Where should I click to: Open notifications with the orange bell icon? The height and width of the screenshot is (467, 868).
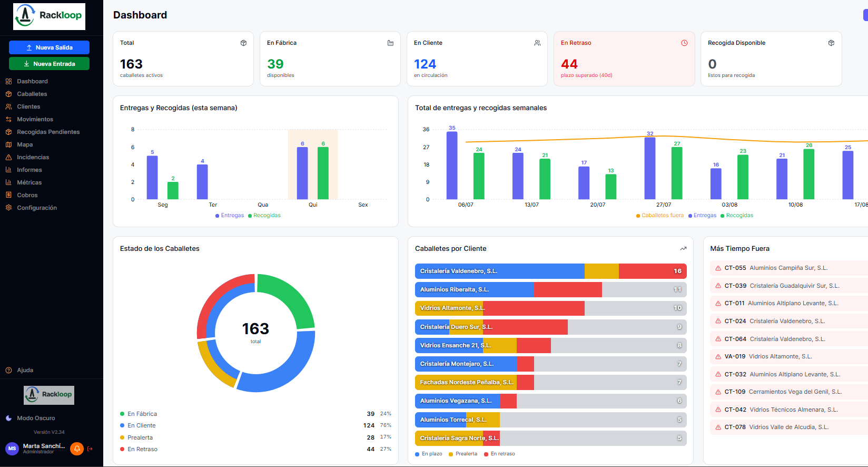pyautogui.click(x=77, y=449)
